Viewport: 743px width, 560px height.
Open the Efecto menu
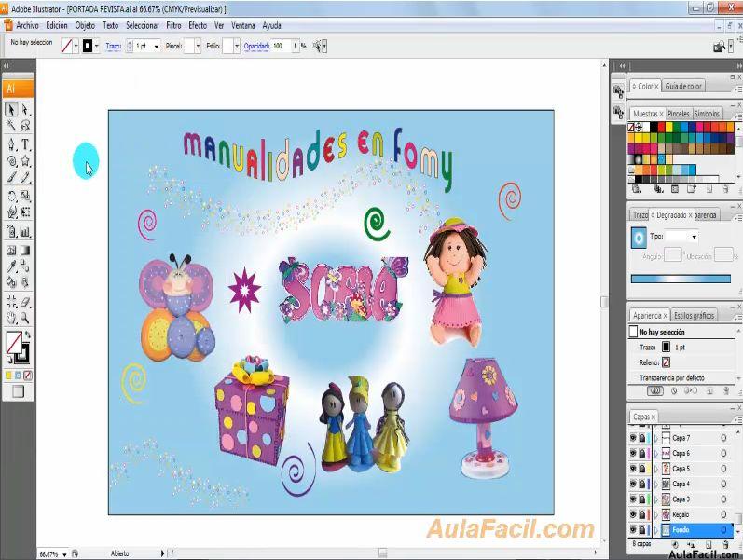(198, 25)
